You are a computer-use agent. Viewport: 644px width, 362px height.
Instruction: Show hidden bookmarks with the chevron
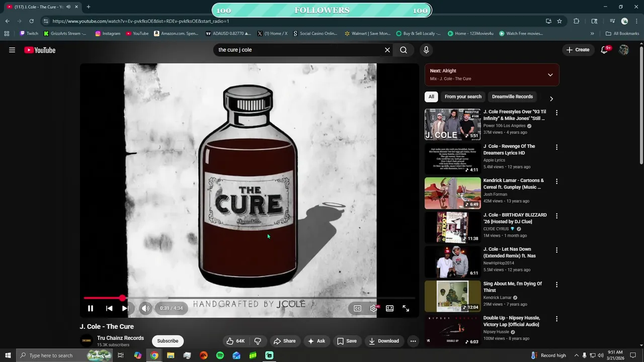click(x=592, y=34)
